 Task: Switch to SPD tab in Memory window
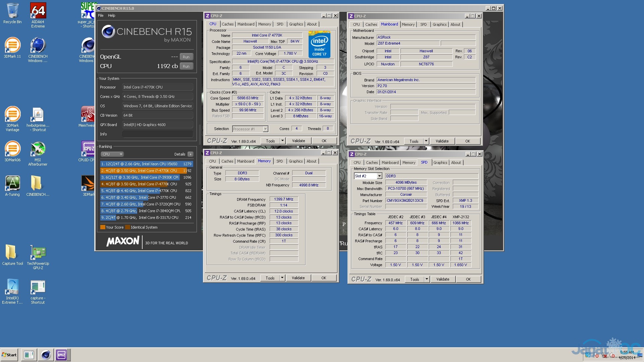point(280,161)
